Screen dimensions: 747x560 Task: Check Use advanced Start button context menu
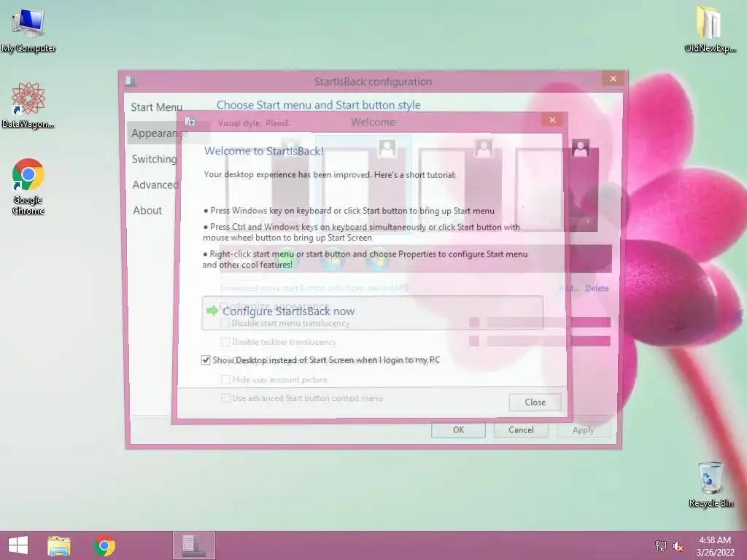click(x=226, y=398)
